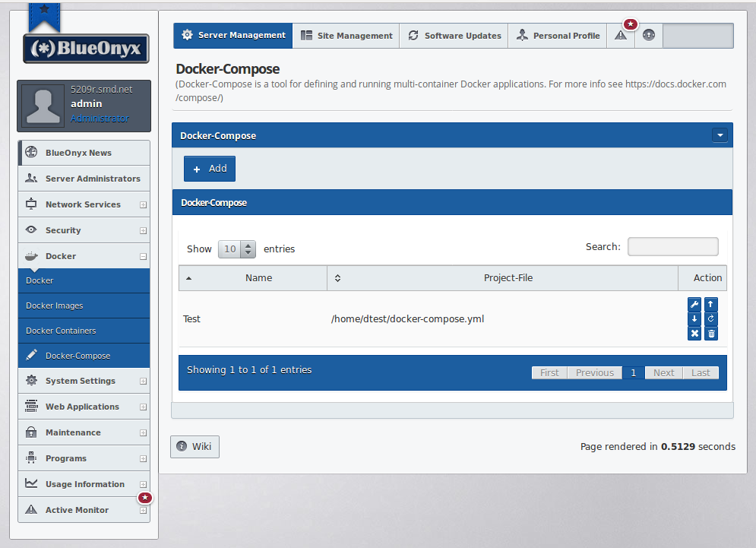Sort by the Project-File column
756x548 pixels.
point(503,278)
